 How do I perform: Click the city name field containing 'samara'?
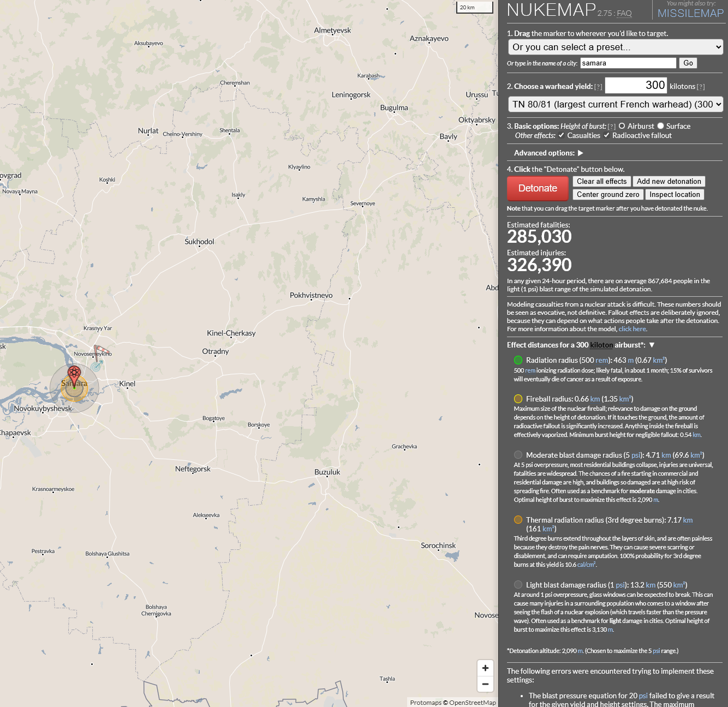[628, 63]
